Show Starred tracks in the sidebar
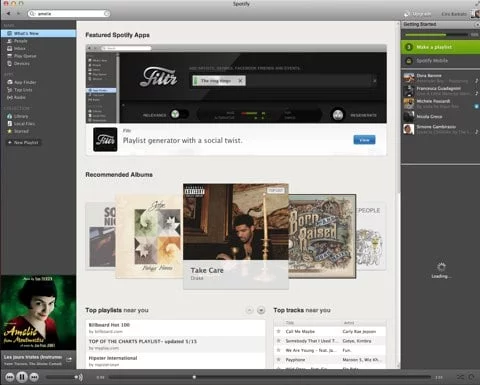The image size is (480, 385). (x=18, y=131)
